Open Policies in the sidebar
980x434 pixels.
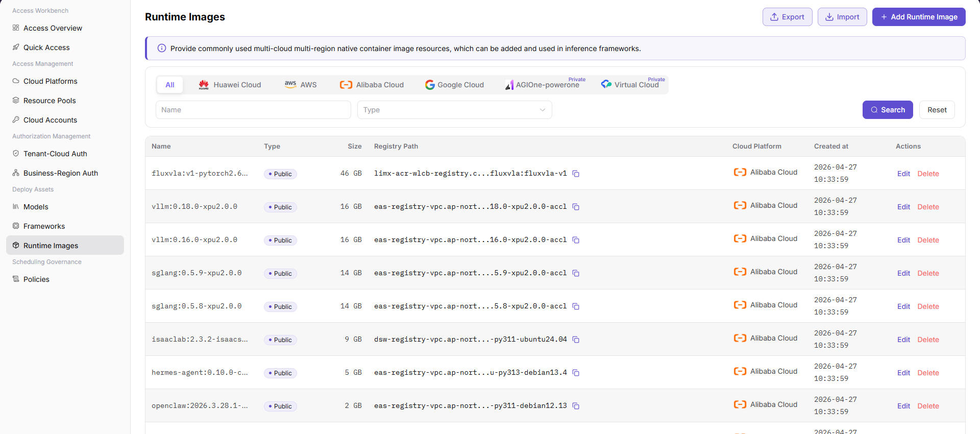pyautogui.click(x=65, y=279)
